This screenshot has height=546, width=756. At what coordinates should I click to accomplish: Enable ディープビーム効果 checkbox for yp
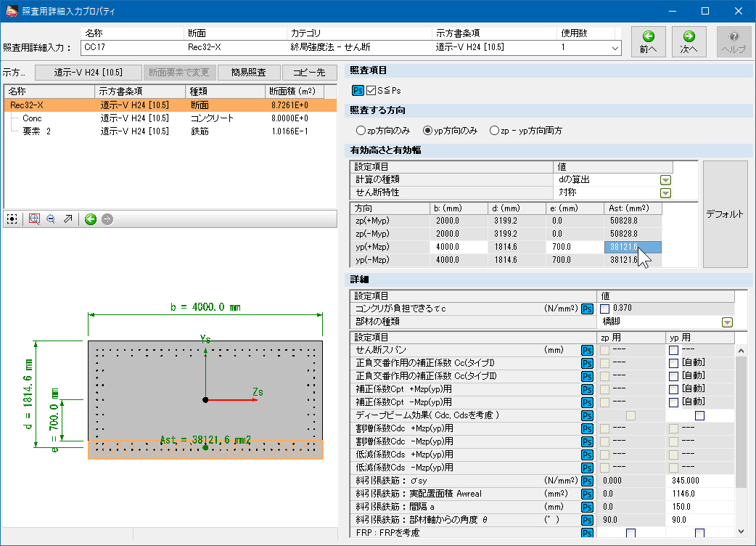[699, 415]
